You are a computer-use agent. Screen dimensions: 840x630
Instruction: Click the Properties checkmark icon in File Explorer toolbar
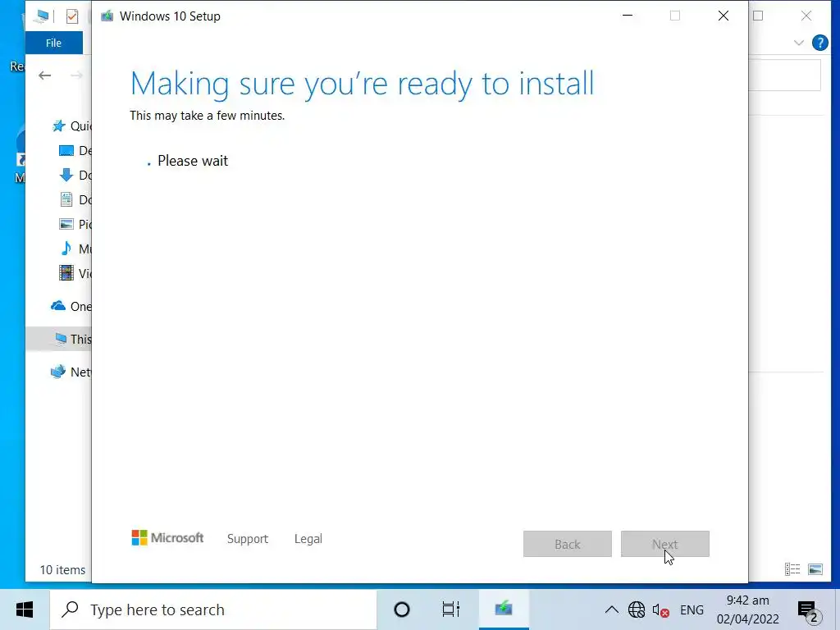click(x=72, y=16)
